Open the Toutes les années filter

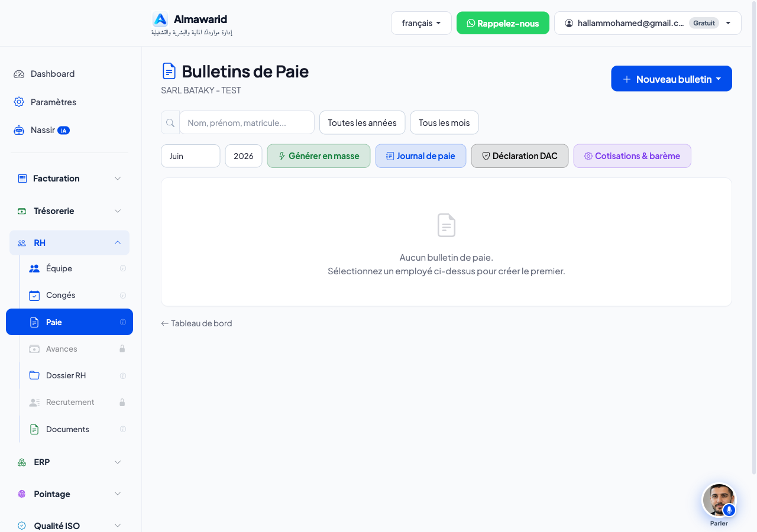[x=362, y=123]
